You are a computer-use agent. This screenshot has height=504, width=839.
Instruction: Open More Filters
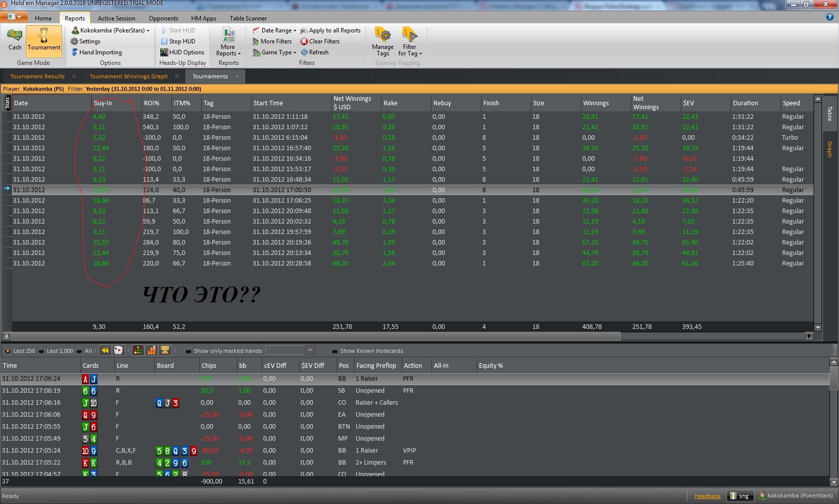pyautogui.click(x=273, y=41)
